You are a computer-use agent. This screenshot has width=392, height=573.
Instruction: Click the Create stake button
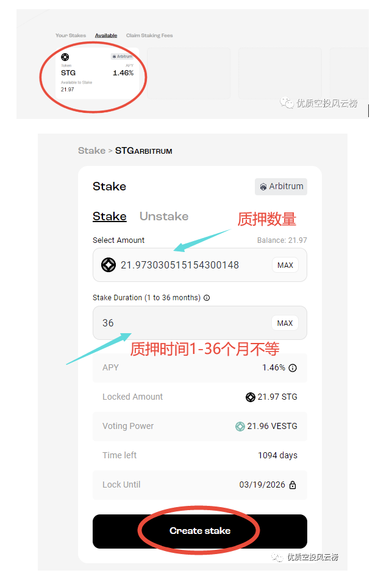[x=199, y=532]
